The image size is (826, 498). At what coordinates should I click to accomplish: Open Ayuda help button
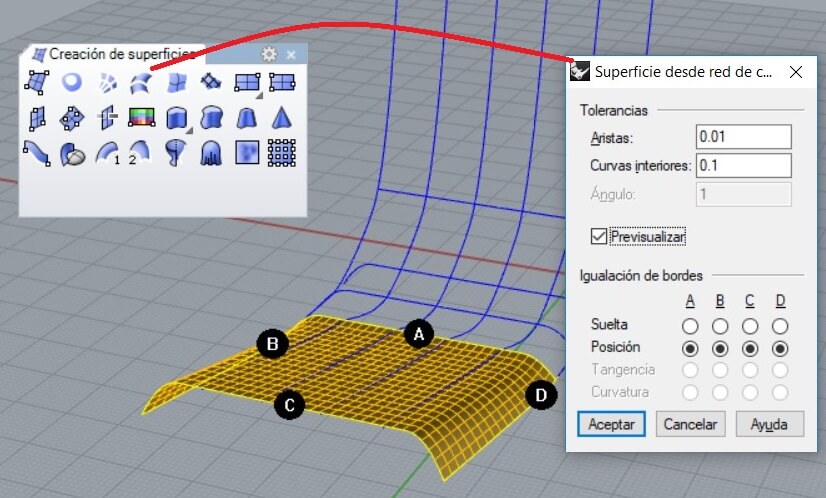pos(770,424)
